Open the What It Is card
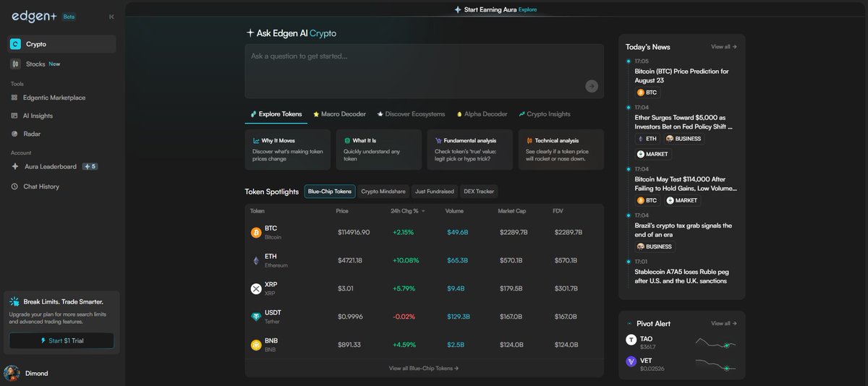This screenshot has height=386, width=868. coord(379,150)
